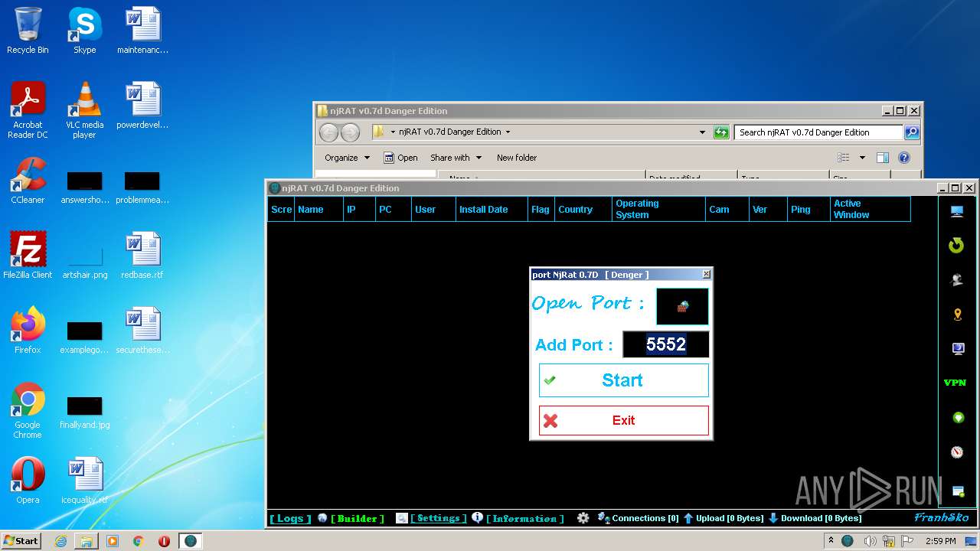Open Opera desktop shortcut

click(x=28, y=481)
